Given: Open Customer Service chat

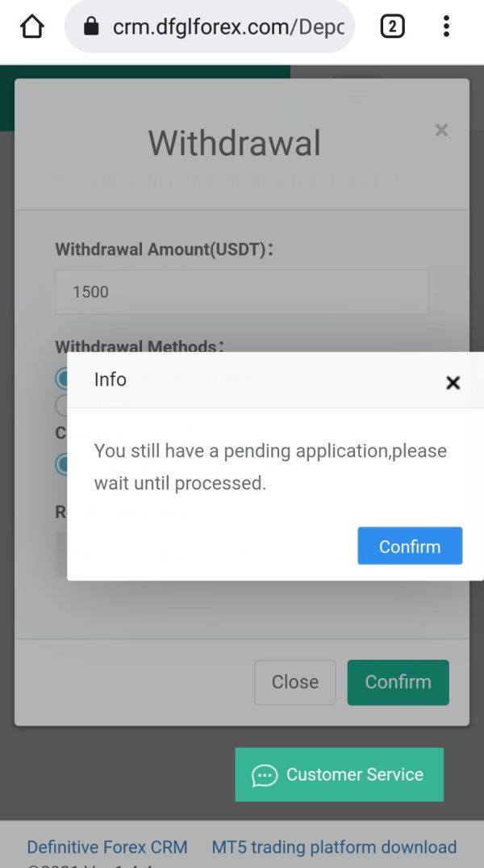Looking at the screenshot, I should click(x=339, y=774).
